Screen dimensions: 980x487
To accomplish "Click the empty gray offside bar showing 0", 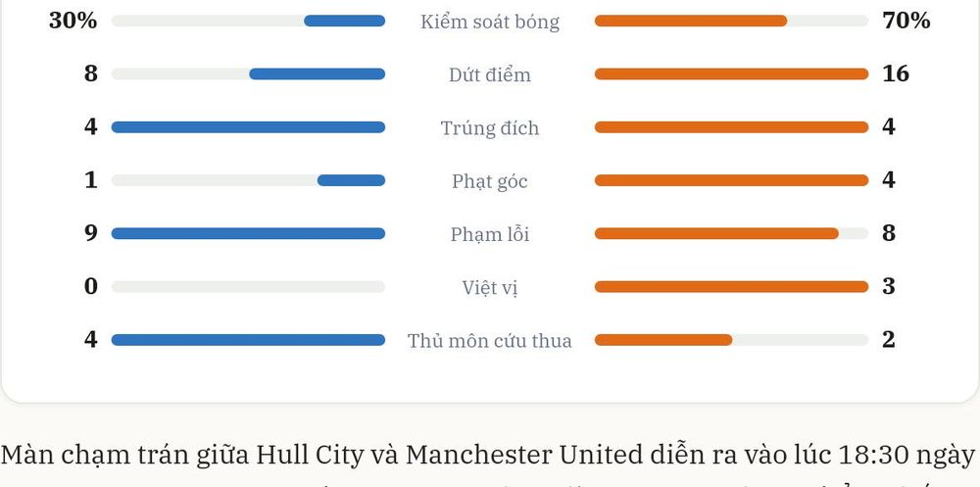I will 248,287.
